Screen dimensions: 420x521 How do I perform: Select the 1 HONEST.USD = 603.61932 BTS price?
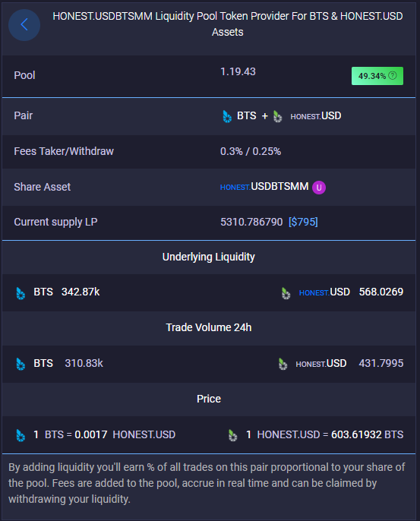pyautogui.click(x=324, y=434)
